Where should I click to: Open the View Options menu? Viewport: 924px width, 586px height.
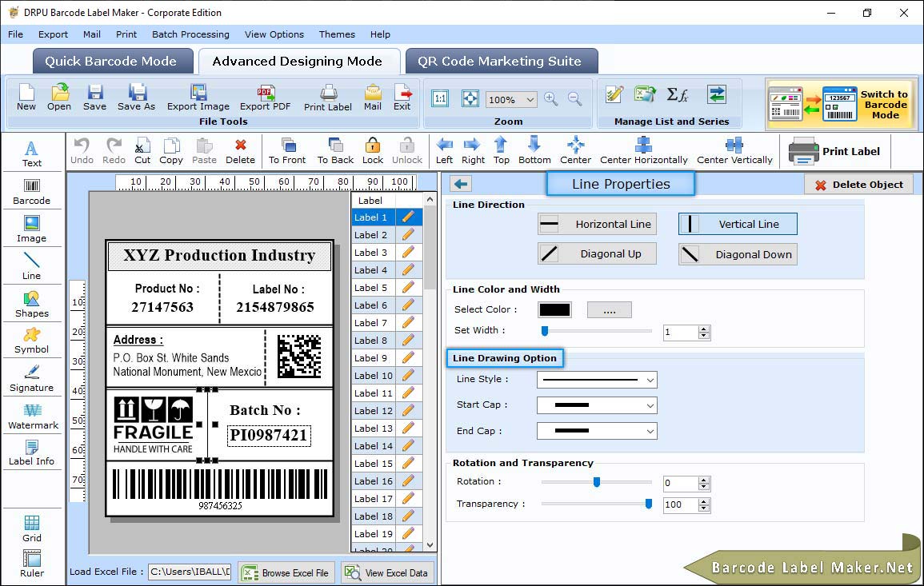click(x=274, y=34)
